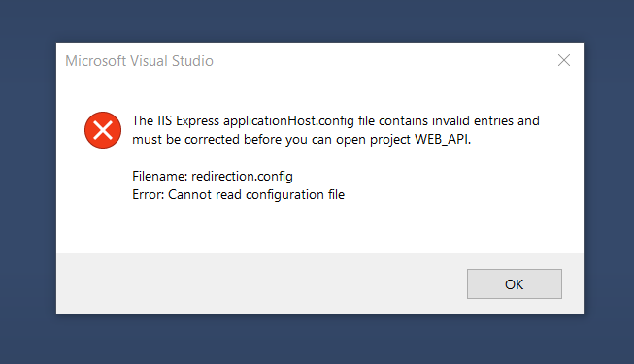Click the gray footer bar beside OK
634x364 pixels.
[259, 283]
